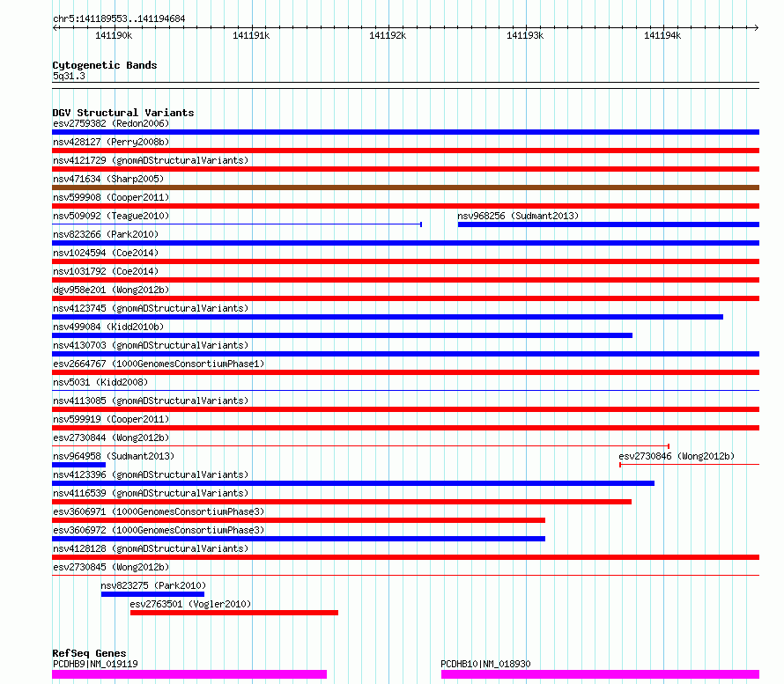
Task: Select esv2664767 (1000GenomesConsortiumPhase1) variant
Action: coord(159,364)
